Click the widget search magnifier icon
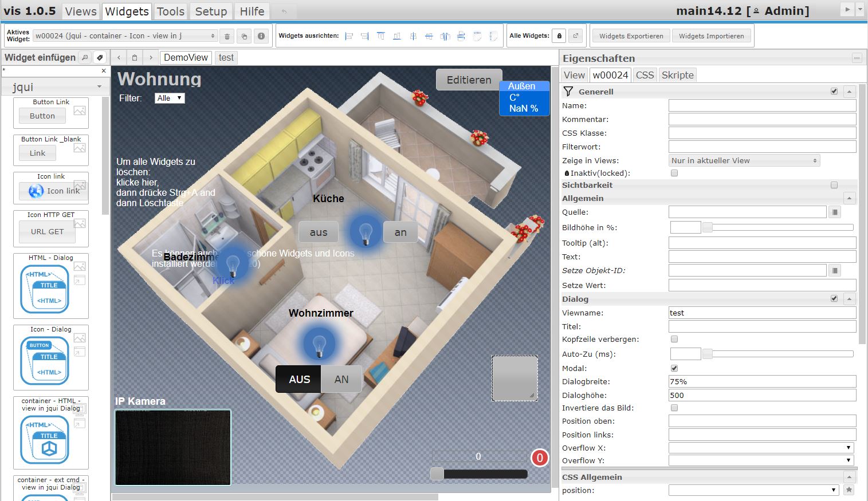The height and width of the screenshot is (501, 868). pos(85,57)
